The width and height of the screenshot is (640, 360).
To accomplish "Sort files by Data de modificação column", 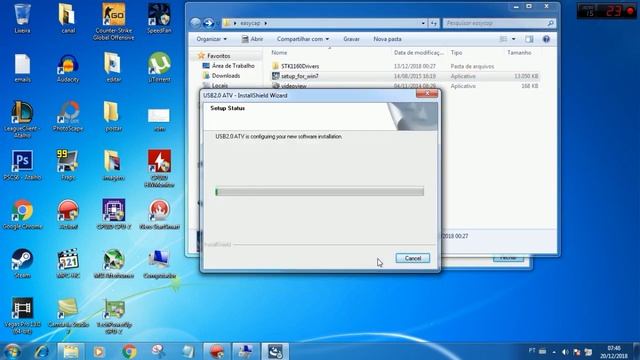I will point(418,53).
